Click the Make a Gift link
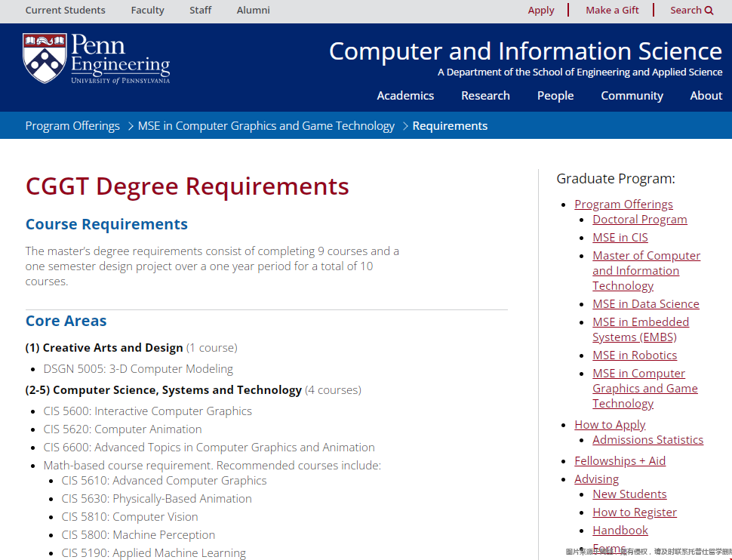 click(612, 11)
